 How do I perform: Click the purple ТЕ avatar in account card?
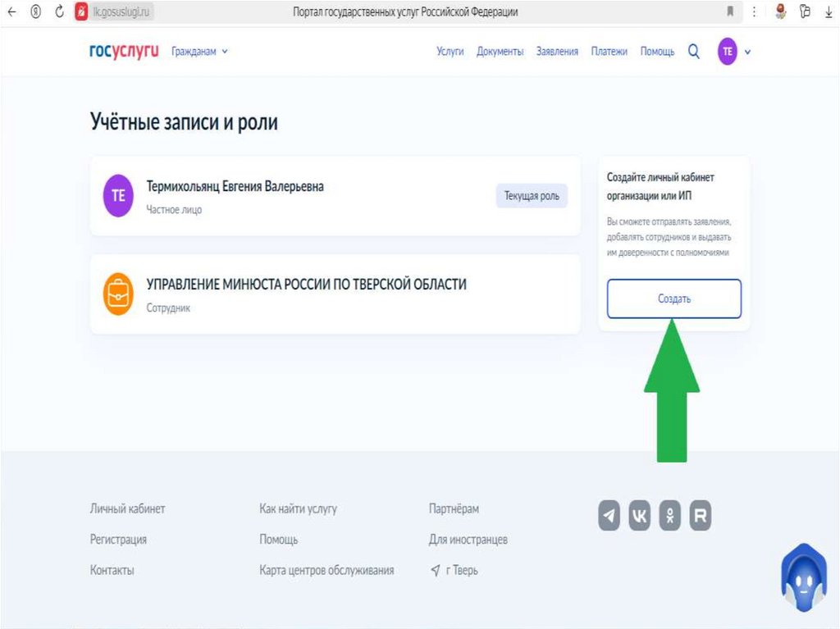coord(118,195)
